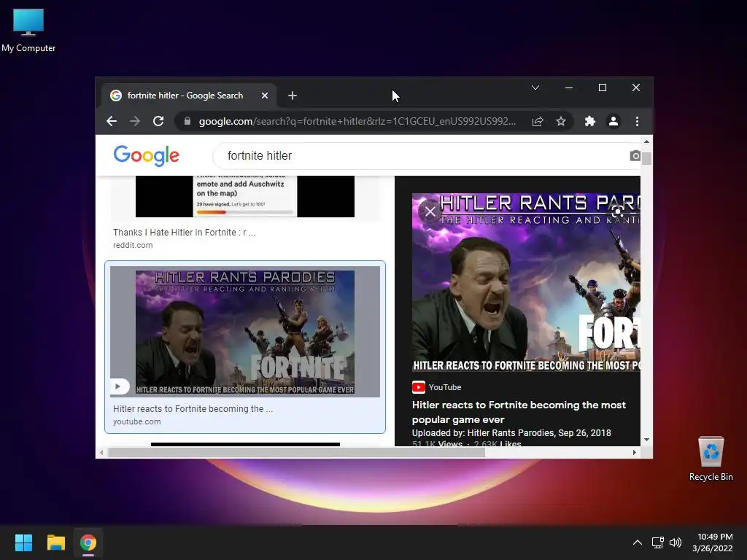Go back to the previous page
The width and height of the screenshot is (747, 560).
[x=112, y=122]
